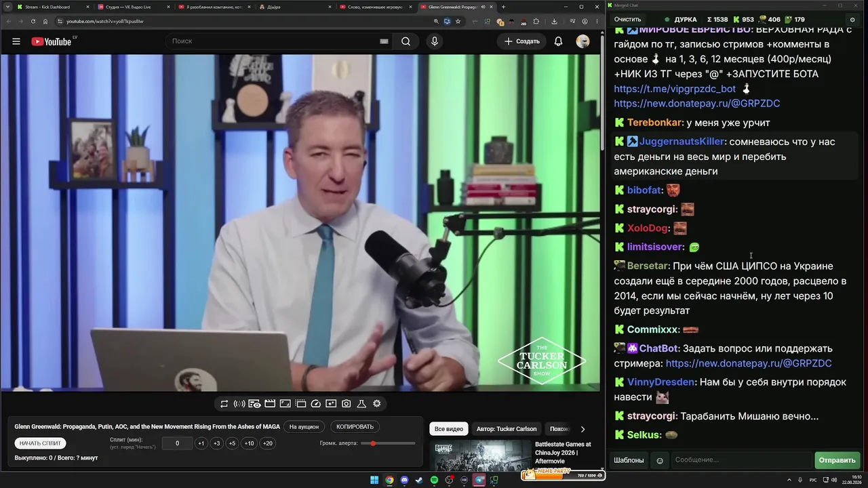Start YouTube voice search with microphone
The width and height of the screenshot is (868, 488).
coord(435,41)
